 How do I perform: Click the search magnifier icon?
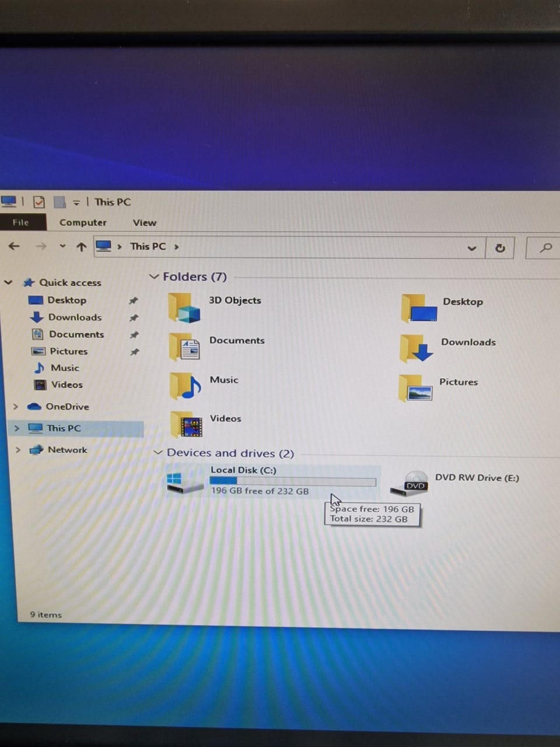click(x=546, y=248)
